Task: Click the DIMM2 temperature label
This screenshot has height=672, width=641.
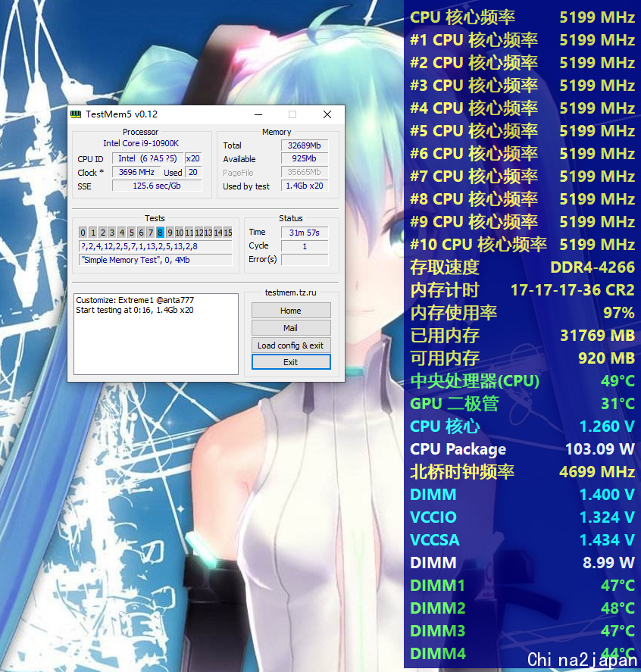Action: point(438,608)
